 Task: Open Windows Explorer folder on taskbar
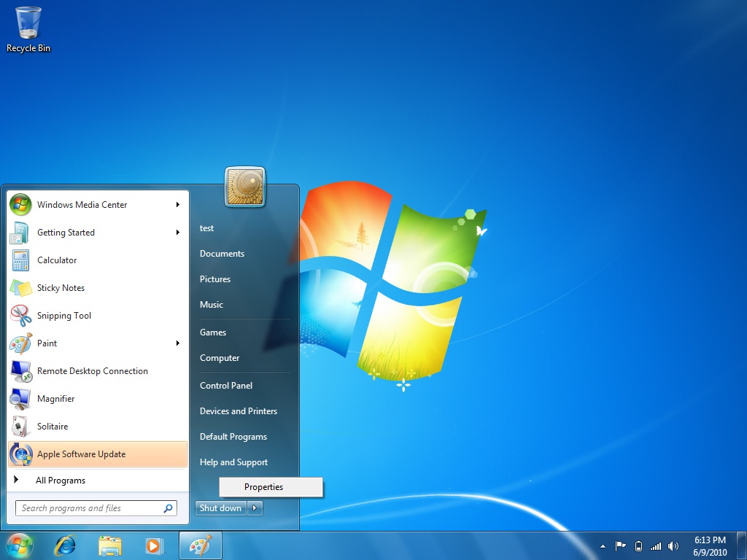(x=109, y=545)
